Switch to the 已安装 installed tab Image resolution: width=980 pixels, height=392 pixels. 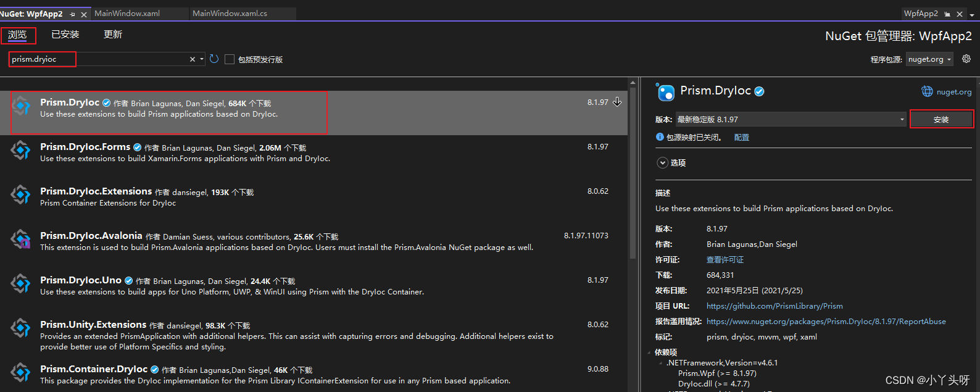[65, 35]
